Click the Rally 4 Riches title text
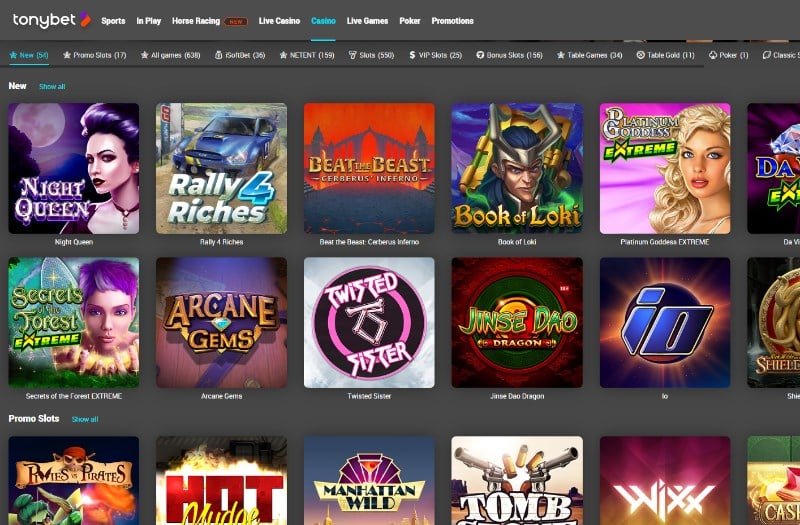Viewport: 800px width, 525px height. coord(221,242)
